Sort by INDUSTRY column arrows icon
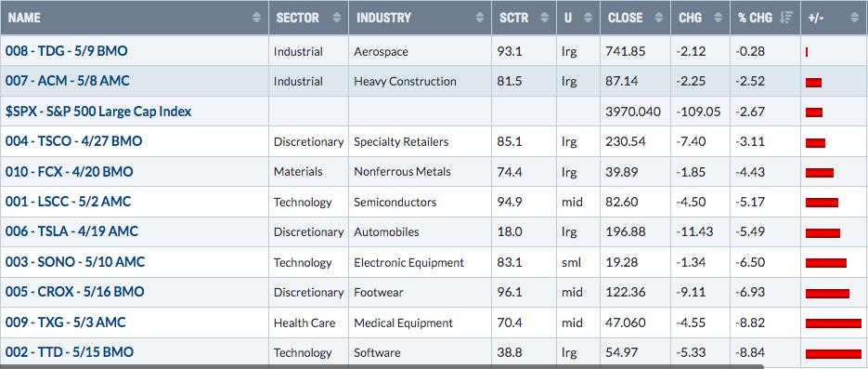Image resolution: width=868 pixels, height=369 pixels. [480, 18]
